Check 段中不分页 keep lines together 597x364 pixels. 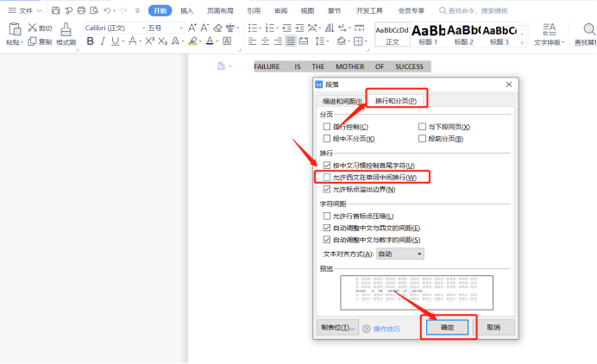point(327,139)
